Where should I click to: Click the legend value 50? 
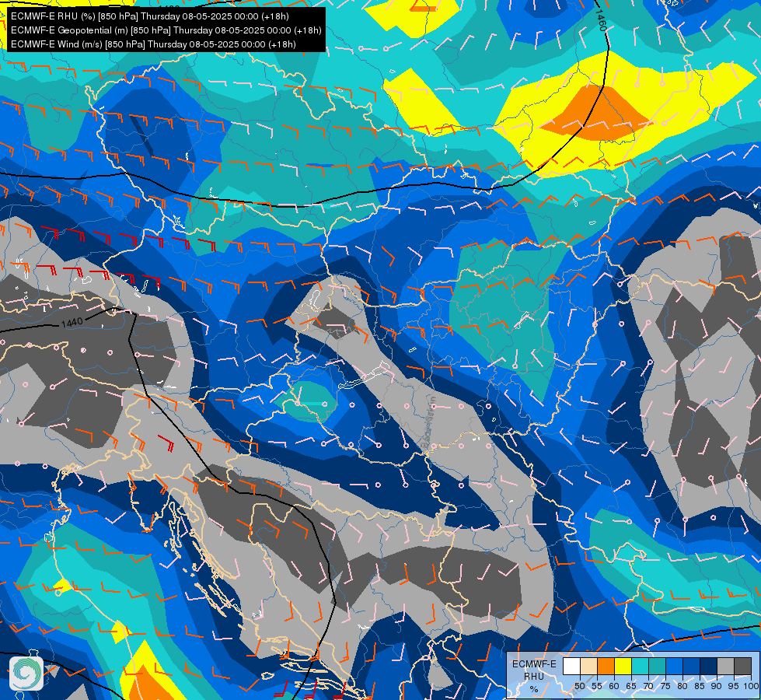(x=580, y=686)
